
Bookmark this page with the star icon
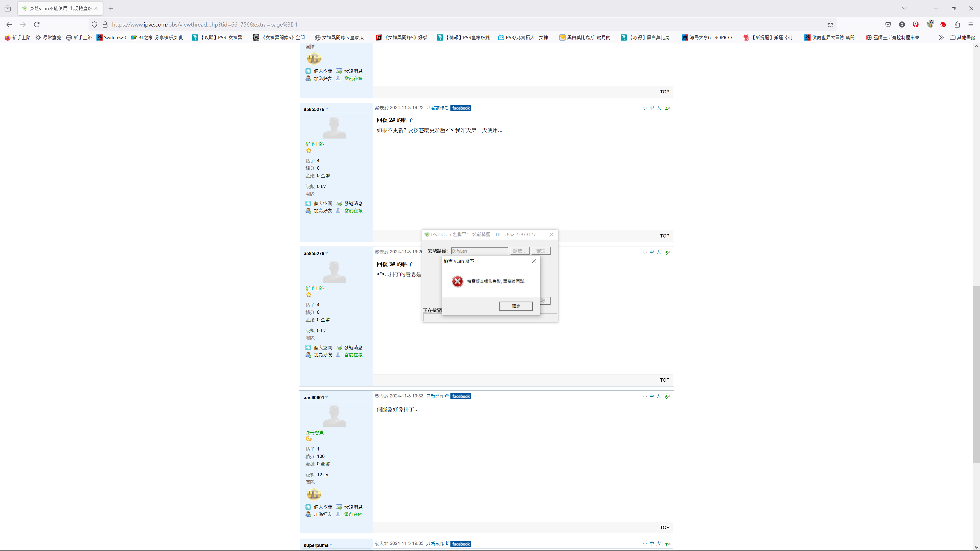(x=830, y=24)
